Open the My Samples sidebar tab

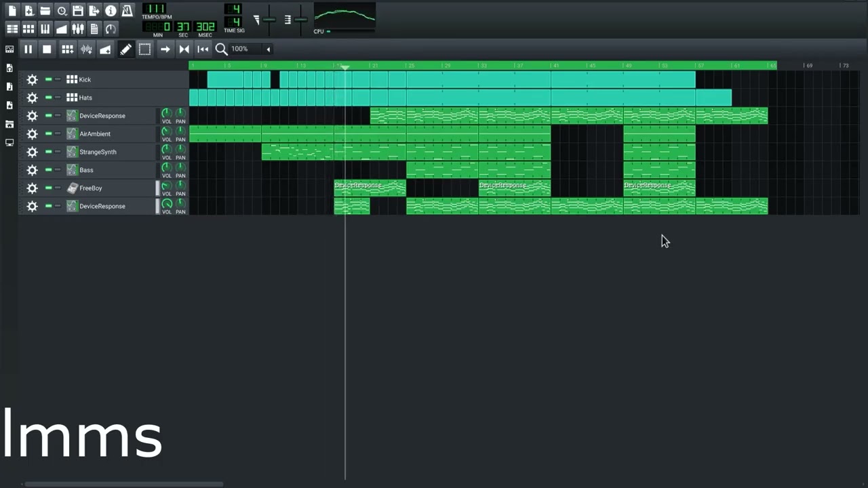[x=9, y=87]
